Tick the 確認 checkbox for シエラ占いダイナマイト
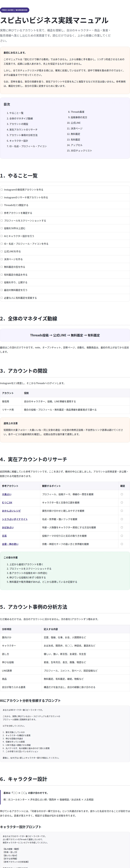The width and height of the screenshot is (130, 868). (122, 519)
